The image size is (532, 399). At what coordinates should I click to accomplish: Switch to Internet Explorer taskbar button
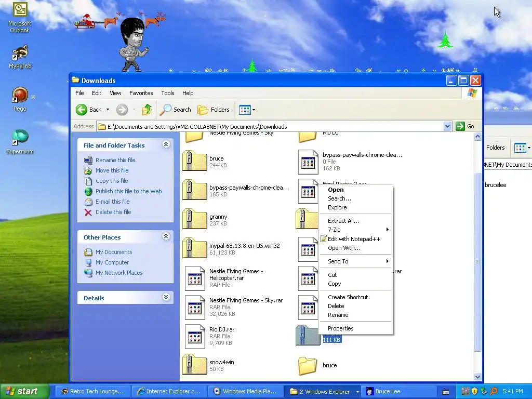click(x=169, y=392)
